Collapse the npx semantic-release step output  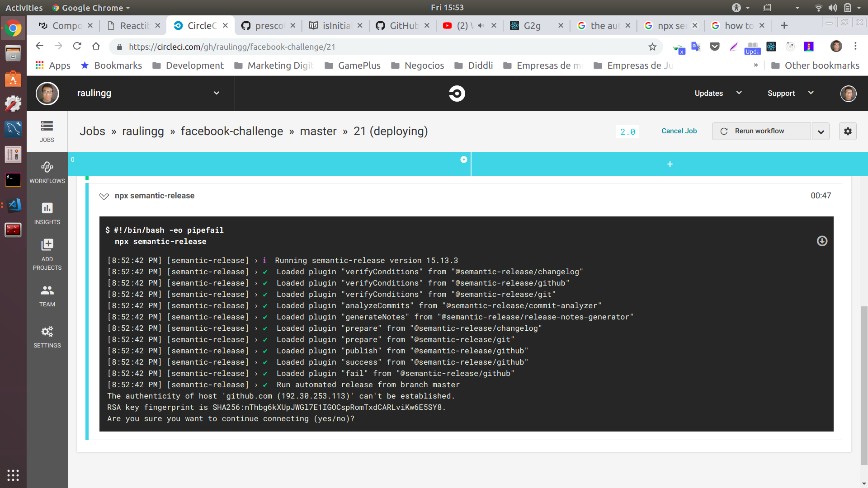tap(104, 196)
